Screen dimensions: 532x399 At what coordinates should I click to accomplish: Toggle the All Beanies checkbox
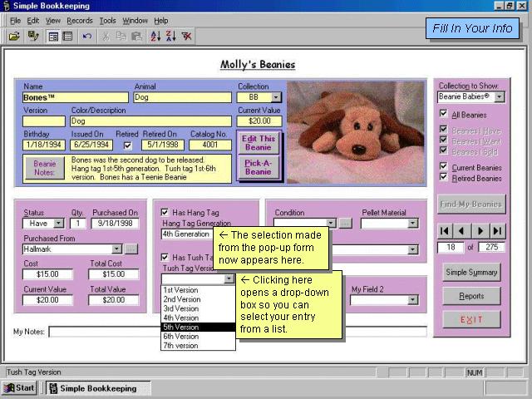point(443,115)
